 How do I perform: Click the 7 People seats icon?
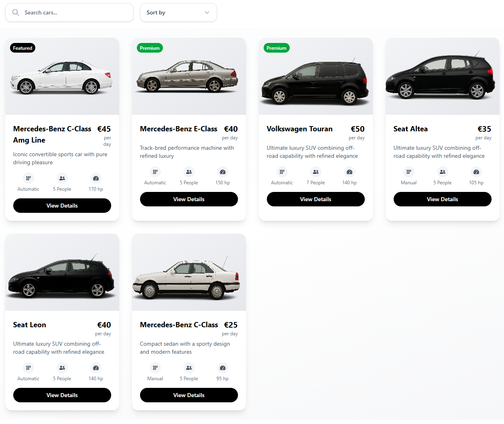(316, 172)
